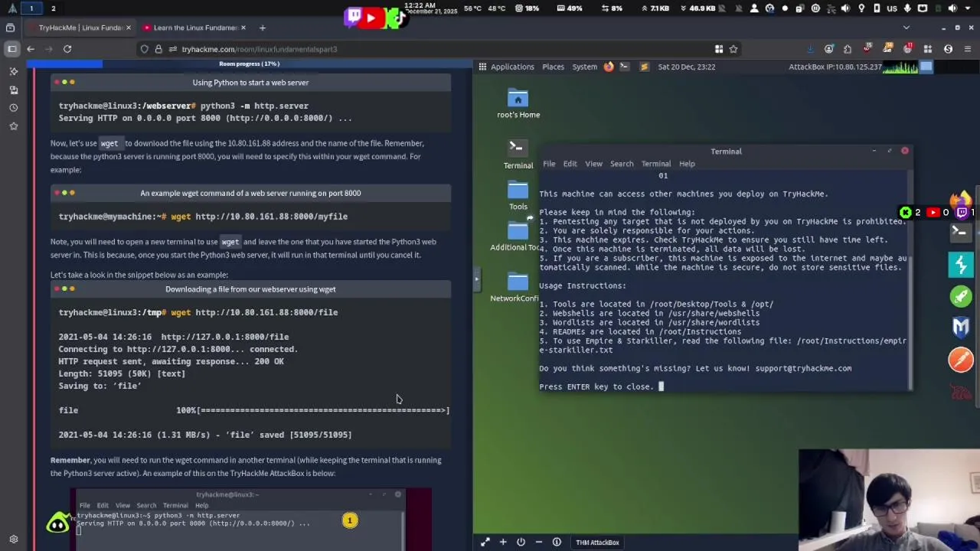Screen dimensions: 980x551
Task: Open browser downloads panel
Action: click(x=811, y=49)
